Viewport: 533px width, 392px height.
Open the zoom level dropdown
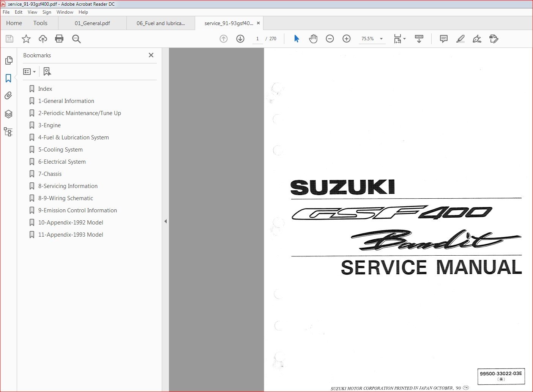pyautogui.click(x=381, y=39)
